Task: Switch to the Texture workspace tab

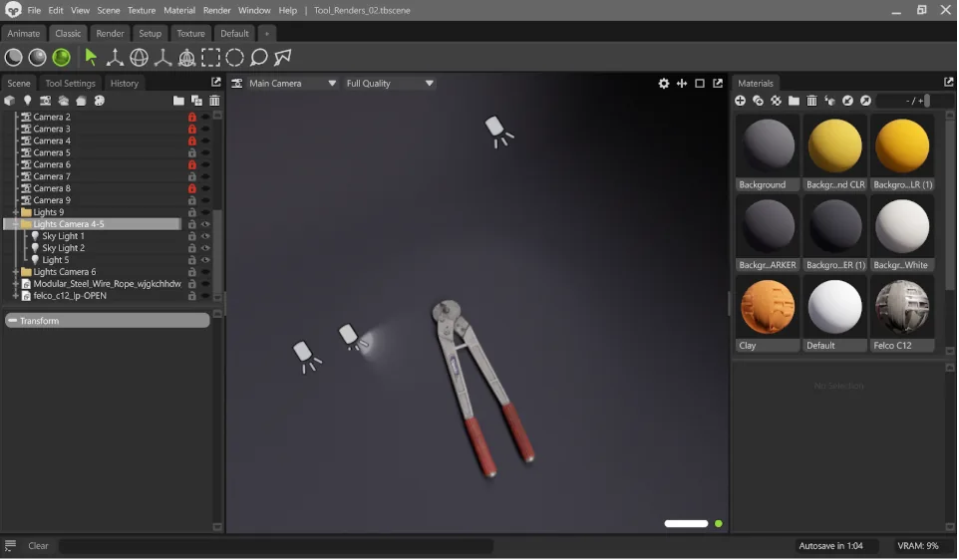Action: click(190, 34)
